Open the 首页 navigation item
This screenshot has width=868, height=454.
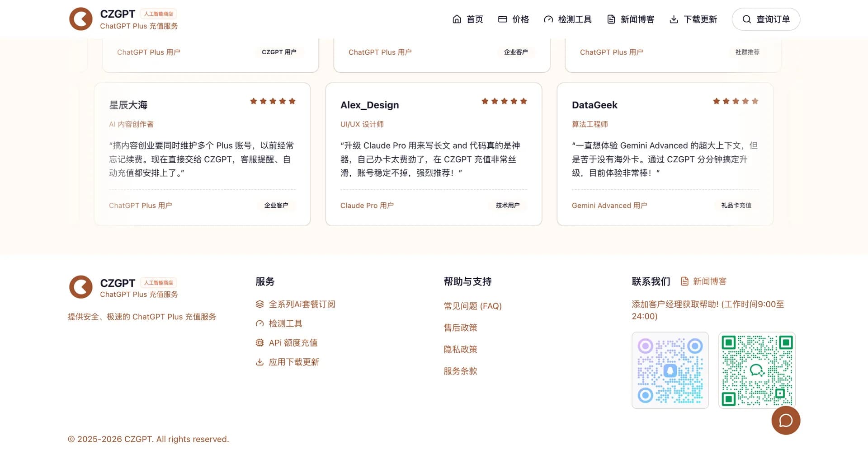click(468, 19)
